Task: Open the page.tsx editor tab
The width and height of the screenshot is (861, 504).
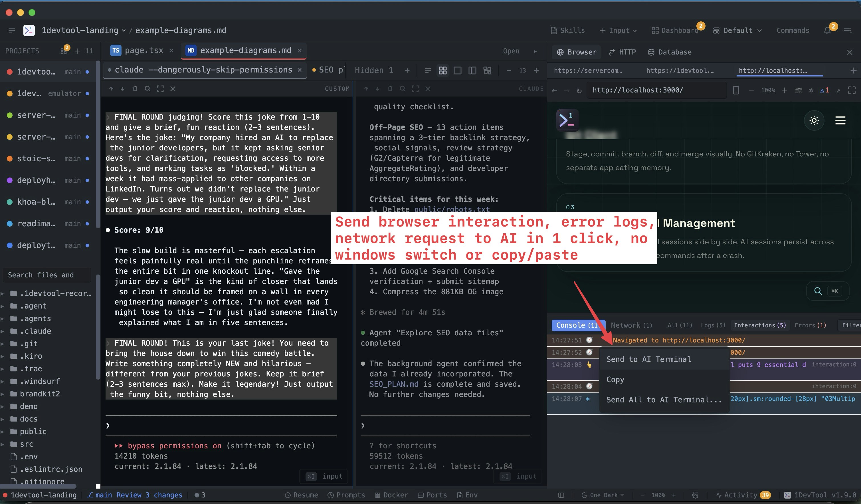Action: [x=143, y=50]
